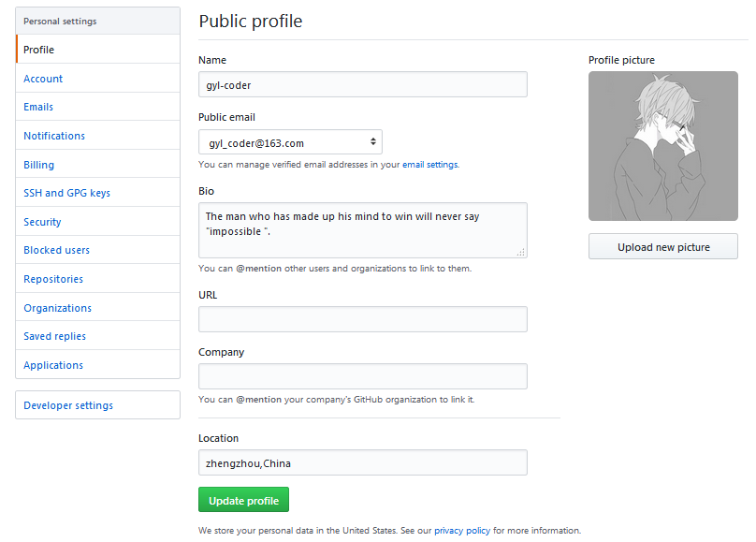
Task: Go to Emails settings
Action: (38, 108)
